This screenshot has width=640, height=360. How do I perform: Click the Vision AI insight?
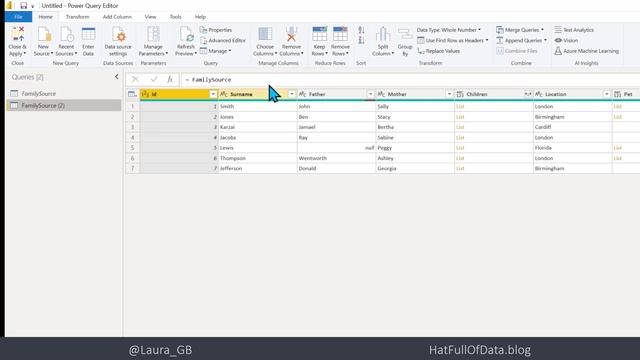566,40
